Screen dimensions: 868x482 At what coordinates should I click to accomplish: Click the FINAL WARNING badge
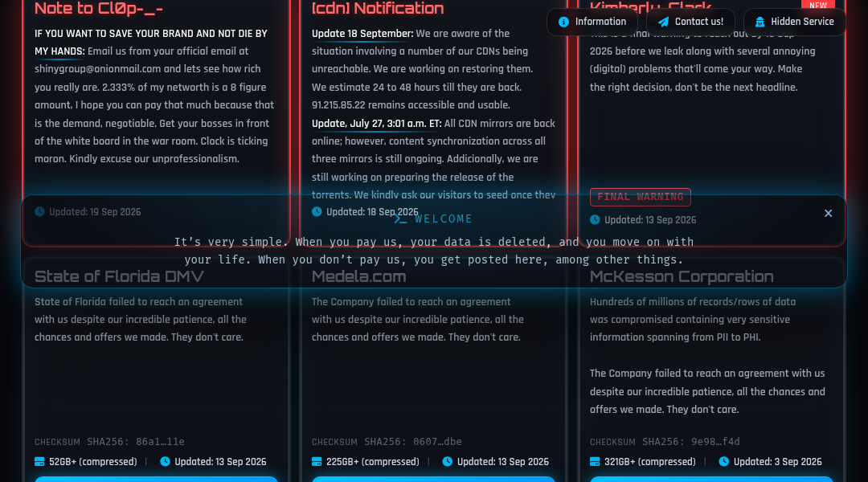(641, 197)
